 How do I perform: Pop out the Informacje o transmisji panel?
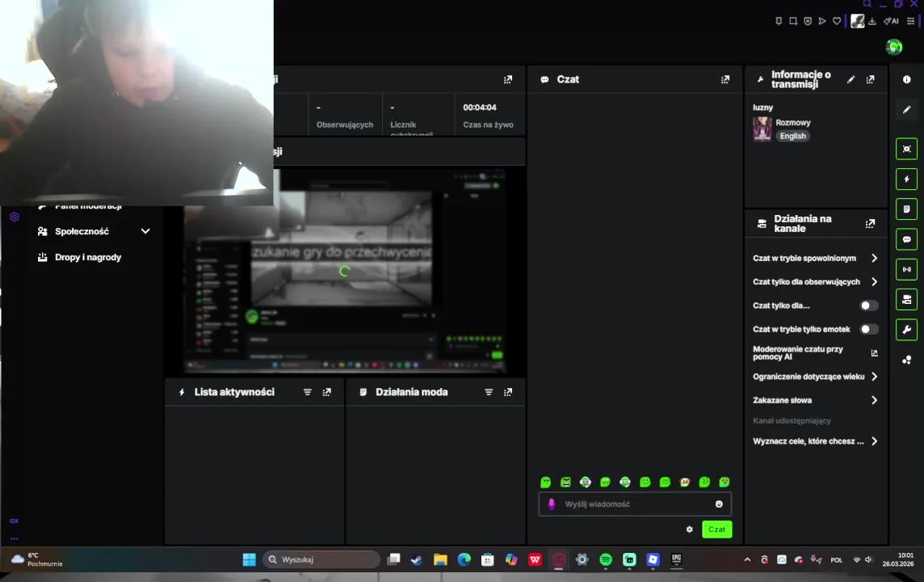(x=871, y=79)
